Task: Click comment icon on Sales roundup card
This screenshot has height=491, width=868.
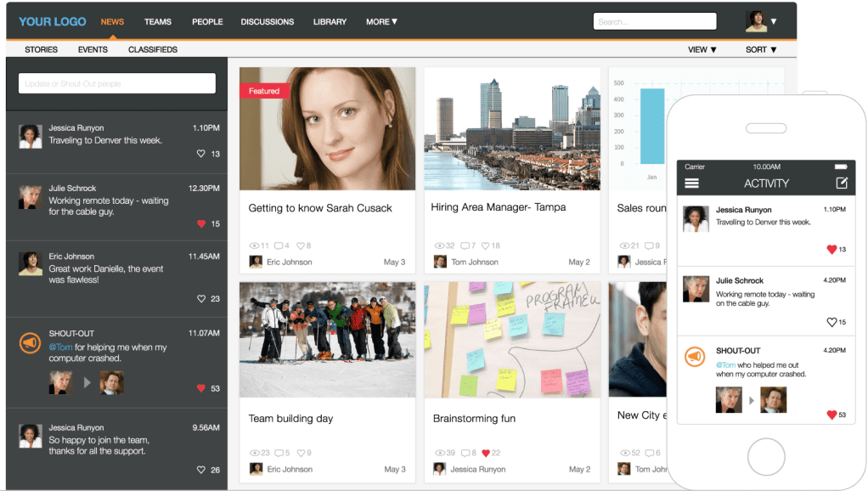Action: point(649,245)
